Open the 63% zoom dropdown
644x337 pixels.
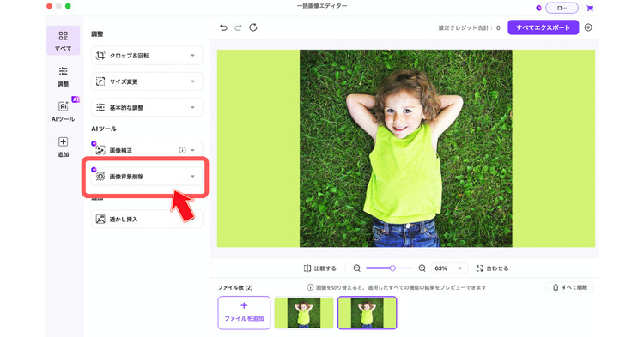[449, 268]
